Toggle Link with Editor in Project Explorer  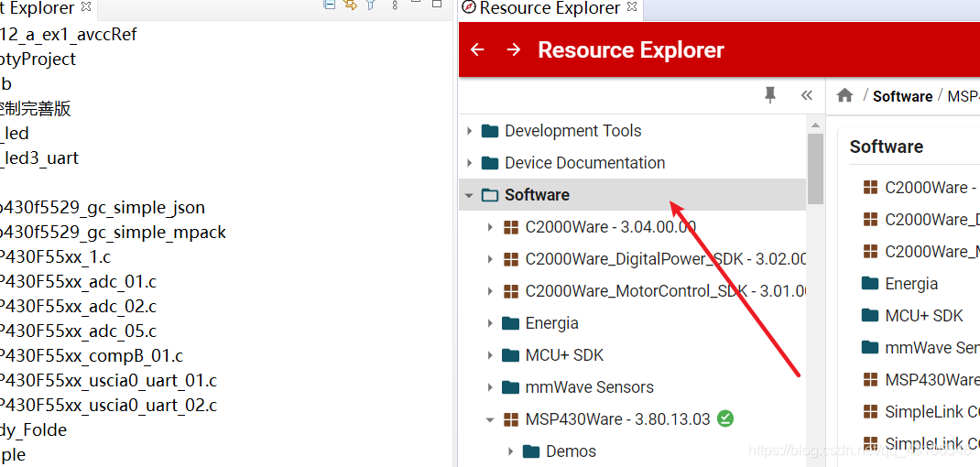pos(351,5)
